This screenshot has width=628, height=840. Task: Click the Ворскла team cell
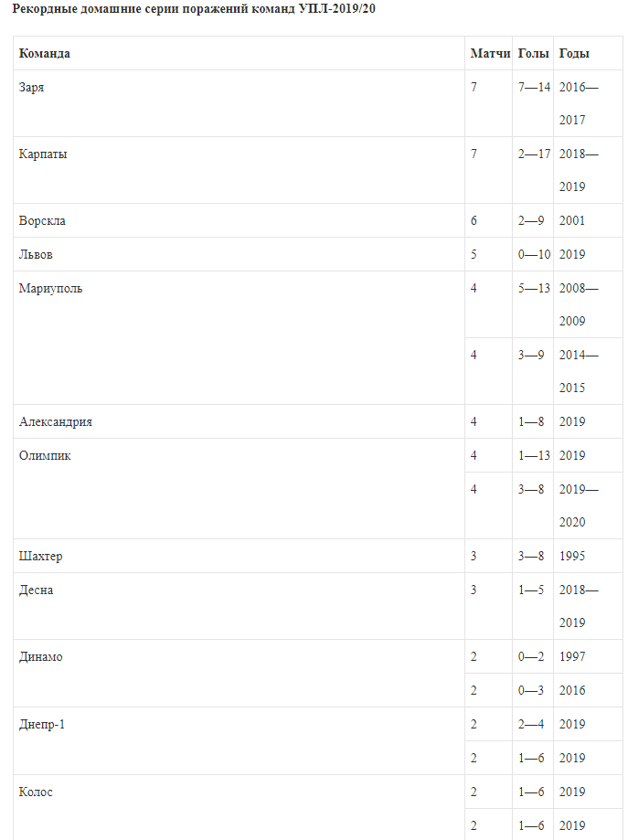(42, 221)
